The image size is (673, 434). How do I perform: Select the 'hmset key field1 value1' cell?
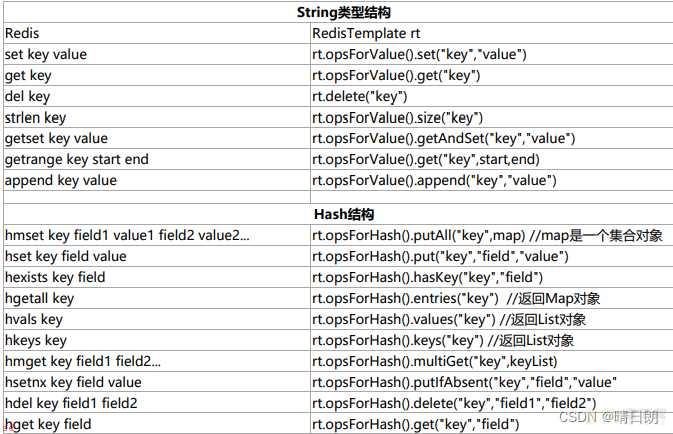[157, 235]
